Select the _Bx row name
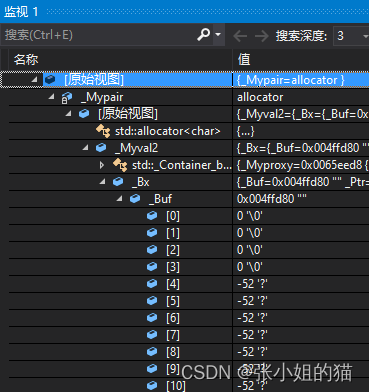369x392 pixels. (x=141, y=182)
